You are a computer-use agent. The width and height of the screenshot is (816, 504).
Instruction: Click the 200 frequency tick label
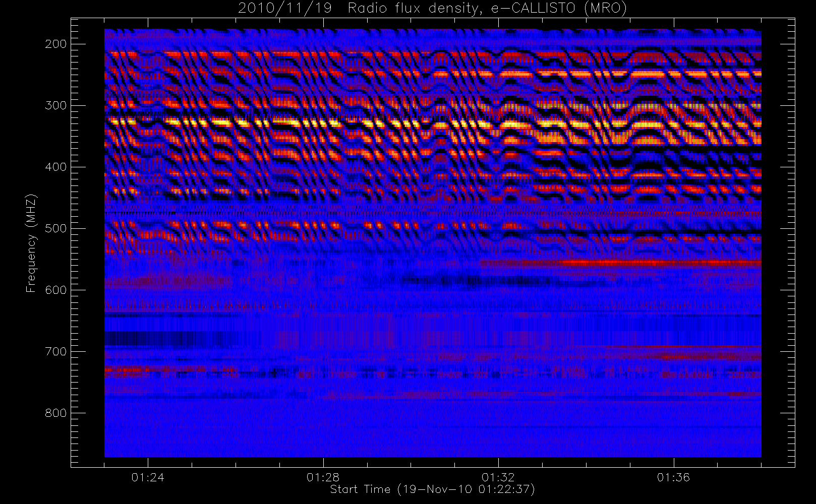(56, 44)
